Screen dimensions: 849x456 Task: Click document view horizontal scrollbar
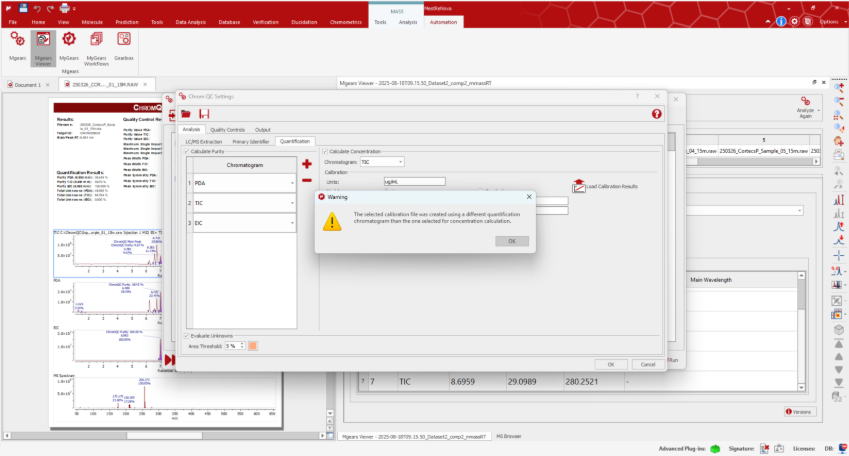164,435
